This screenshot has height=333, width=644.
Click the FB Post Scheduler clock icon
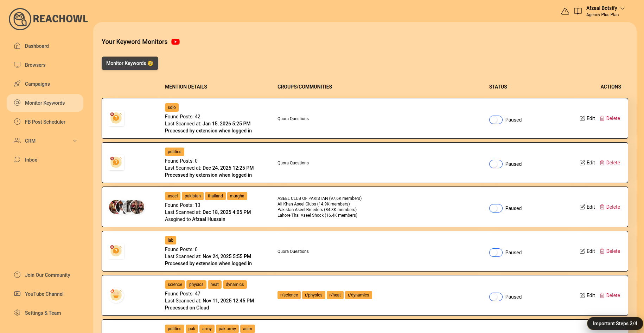[x=17, y=122]
